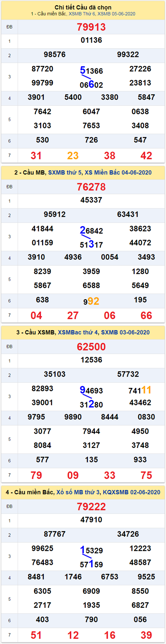Viewport: 166px width, 644px height.
Task: Open the XSMBac thứ 4 link
Action: click(x=78, y=332)
